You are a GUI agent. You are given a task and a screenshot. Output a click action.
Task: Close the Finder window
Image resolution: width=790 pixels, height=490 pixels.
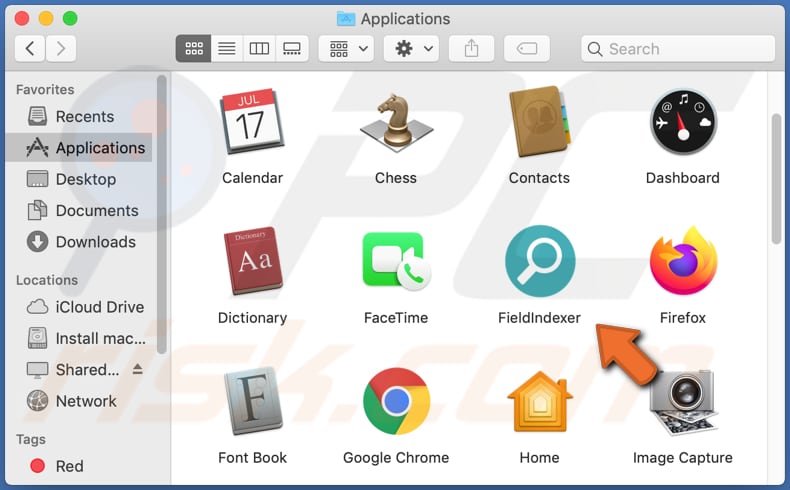[x=22, y=19]
